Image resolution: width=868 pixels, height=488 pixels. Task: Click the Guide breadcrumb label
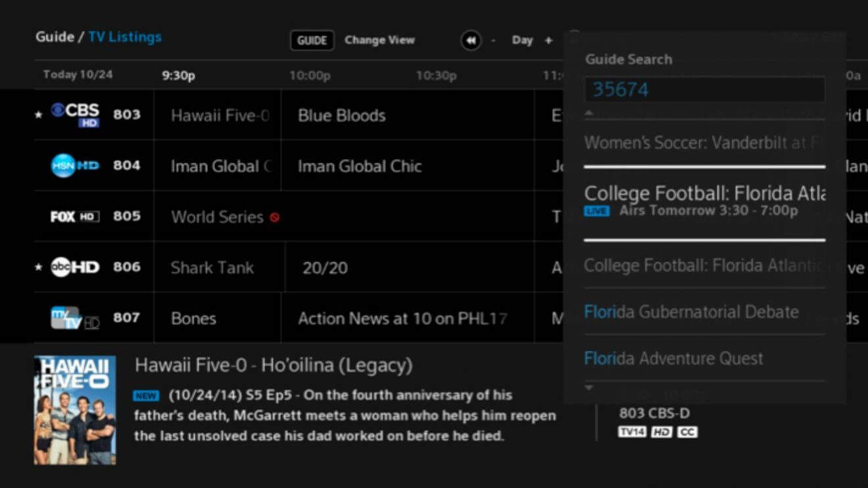[x=55, y=37]
